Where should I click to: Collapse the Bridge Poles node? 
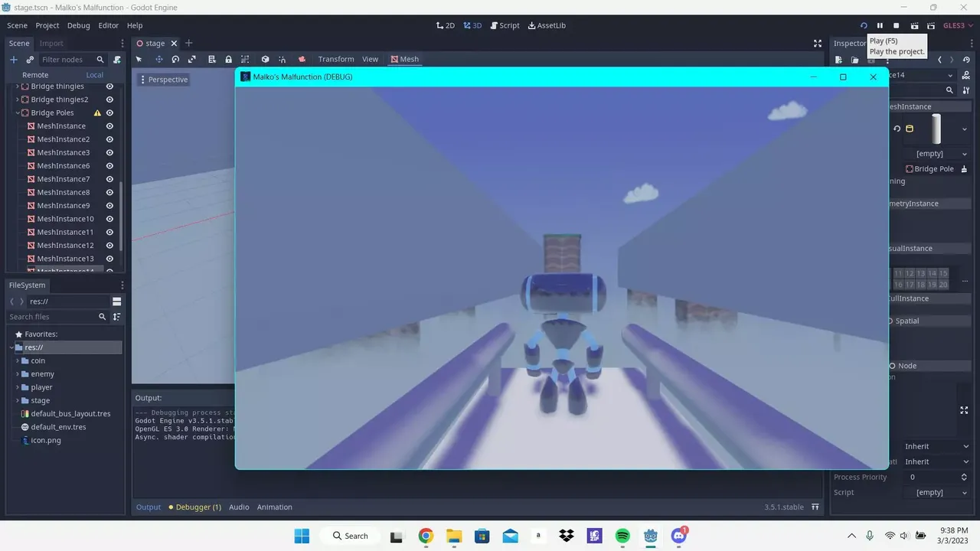pos(18,112)
